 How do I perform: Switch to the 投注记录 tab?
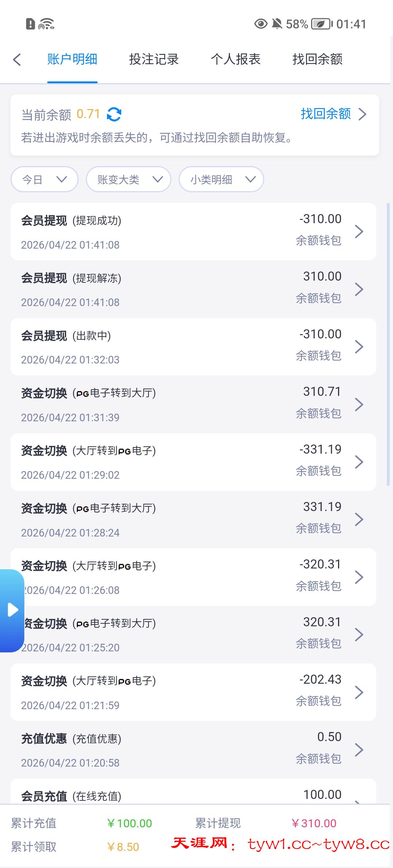pos(154,59)
